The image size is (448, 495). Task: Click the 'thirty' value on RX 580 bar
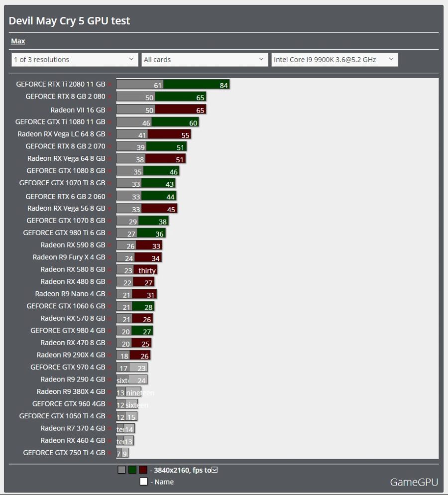(x=147, y=270)
